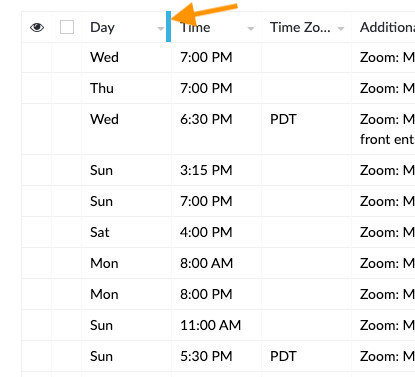Screen dimensions: 415x377
Task: Tick the select-all checkbox in header
Action: (x=67, y=27)
